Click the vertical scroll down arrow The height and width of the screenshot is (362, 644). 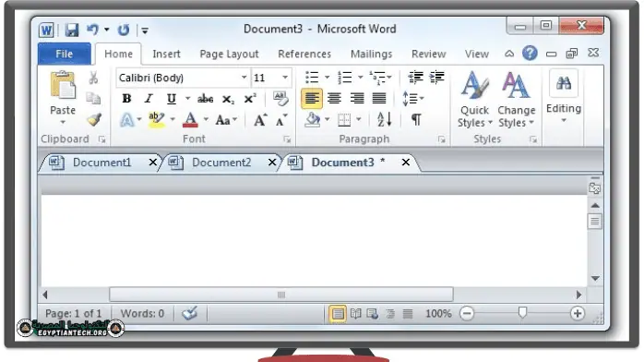click(595, 279)
